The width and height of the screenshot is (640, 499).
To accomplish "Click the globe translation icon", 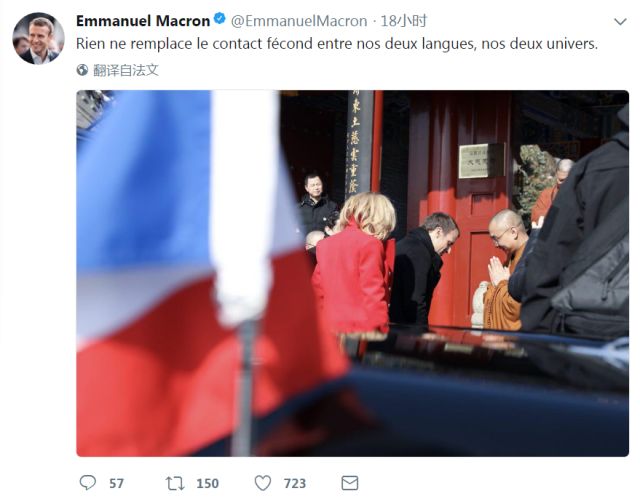I will pos(82,70).
